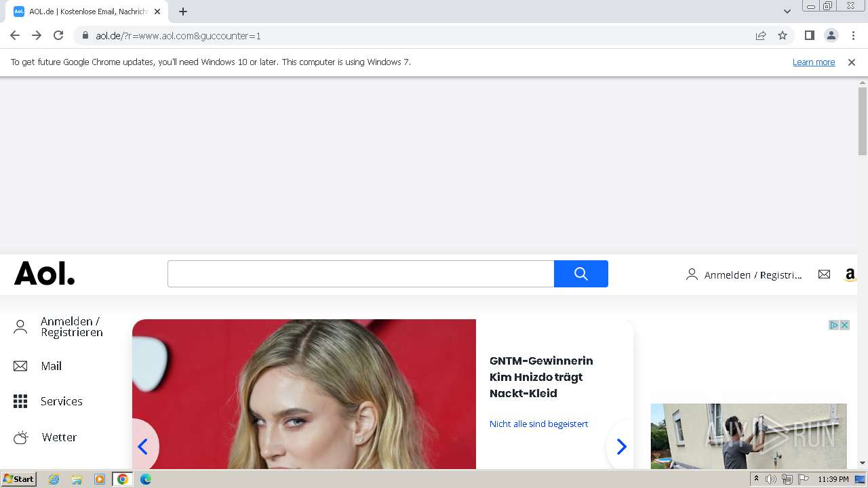Show hidden system tray icons
This screenshot has height=488, width=868.
[x=756, y=479]
